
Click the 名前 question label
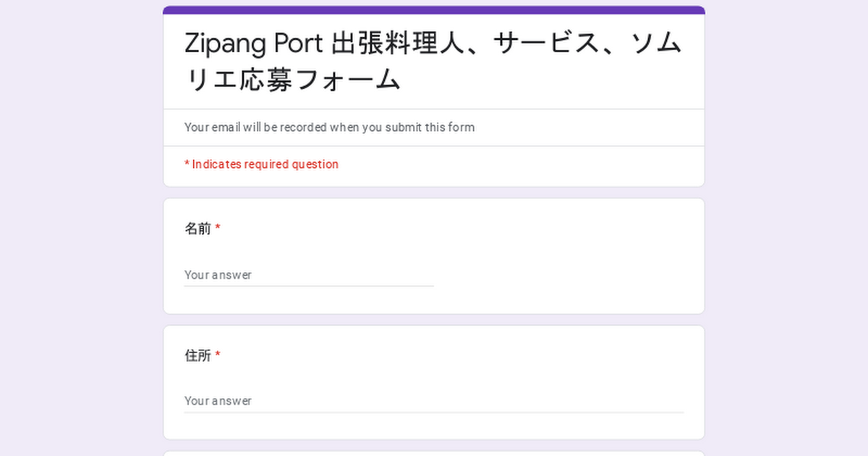197,229
